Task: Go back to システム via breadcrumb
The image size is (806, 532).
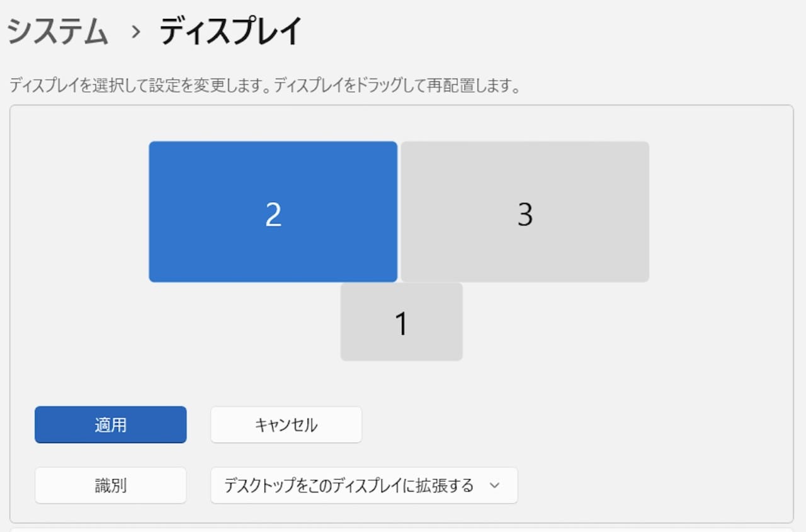Action: pyautogui.click(x=57, y=31)
